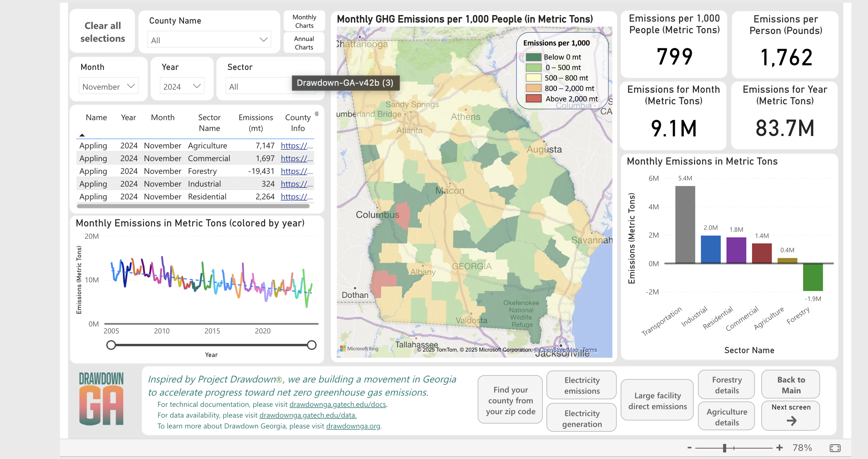
Task: Switch to Annual Charts view
Action: pyautogui.click(x=304, y=43)
